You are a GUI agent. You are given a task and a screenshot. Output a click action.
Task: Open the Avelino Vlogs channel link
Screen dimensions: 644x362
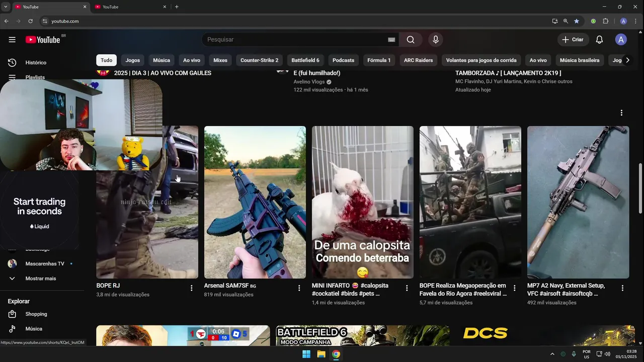(x=309, y=81)
